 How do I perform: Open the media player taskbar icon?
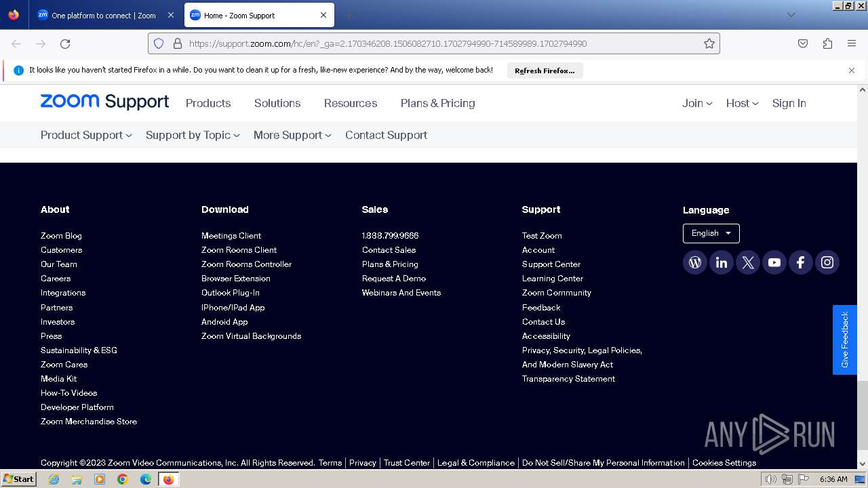click(100, 479)
